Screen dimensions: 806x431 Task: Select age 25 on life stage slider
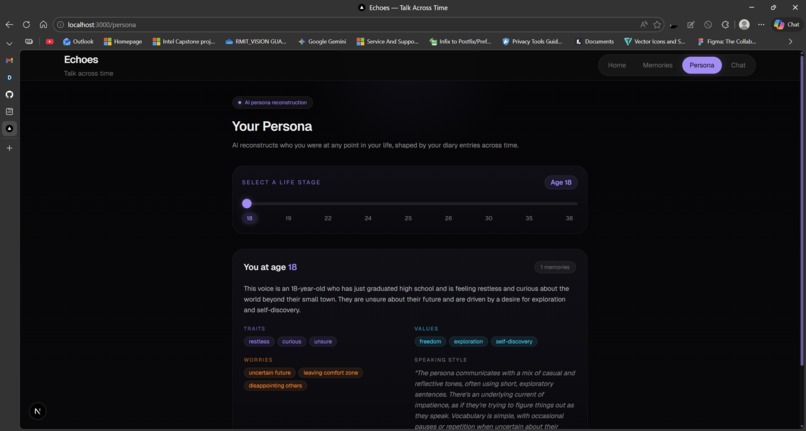tap(408, 218)
